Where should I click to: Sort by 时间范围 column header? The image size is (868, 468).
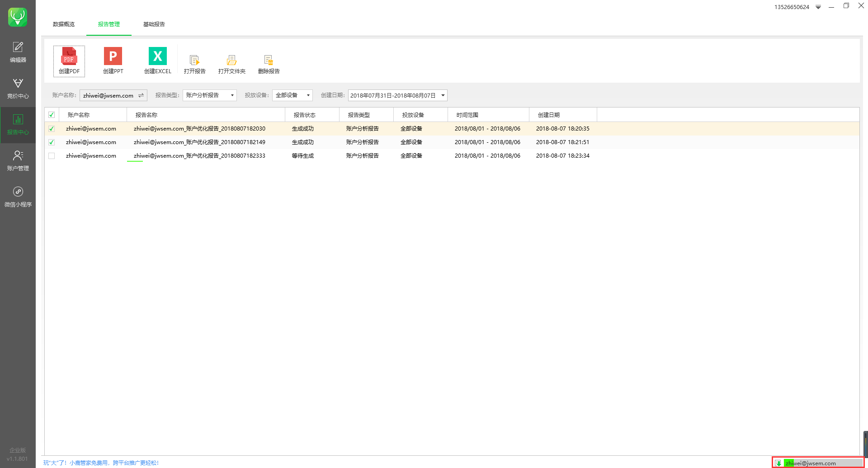(489, 115)
